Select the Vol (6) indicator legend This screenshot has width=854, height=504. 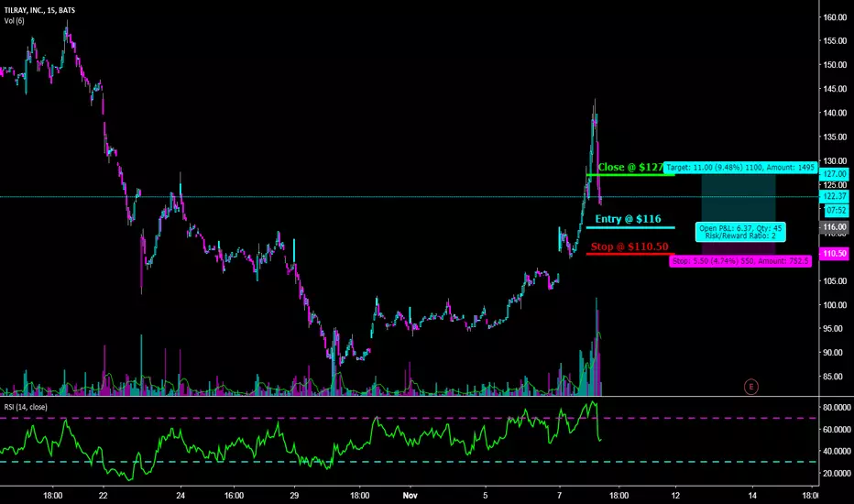(14, 21)
